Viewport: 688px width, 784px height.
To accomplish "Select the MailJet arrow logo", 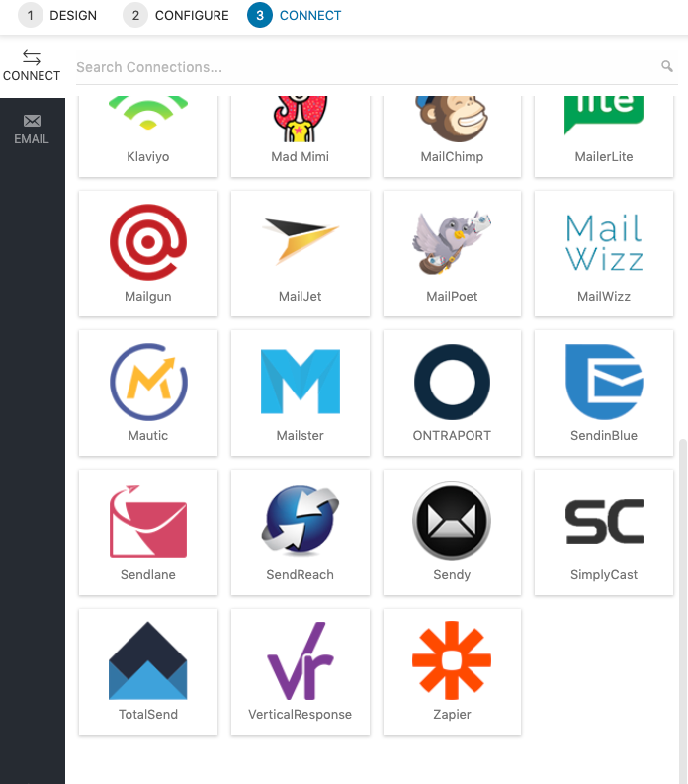I will (x=300, y=241).
